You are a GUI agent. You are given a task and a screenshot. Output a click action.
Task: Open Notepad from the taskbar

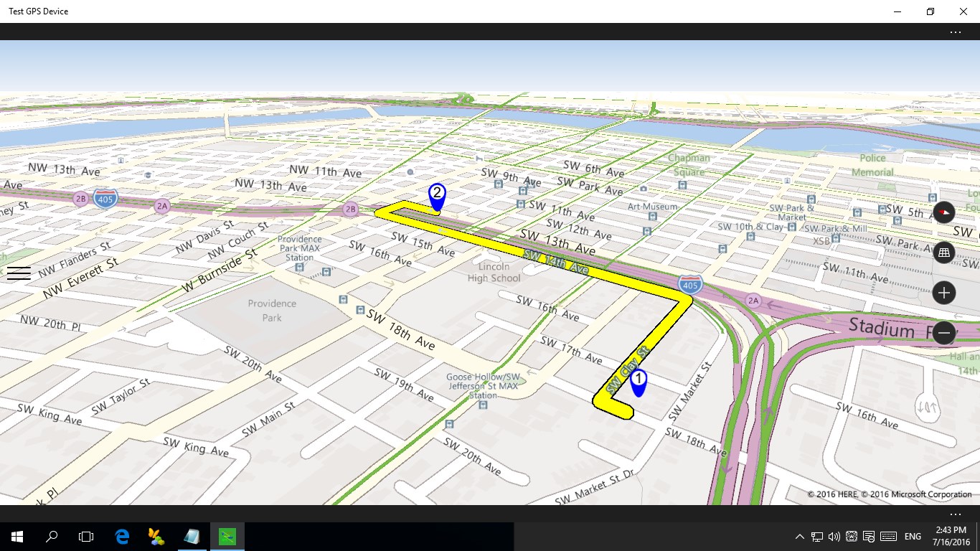click(x=191, y=536)
